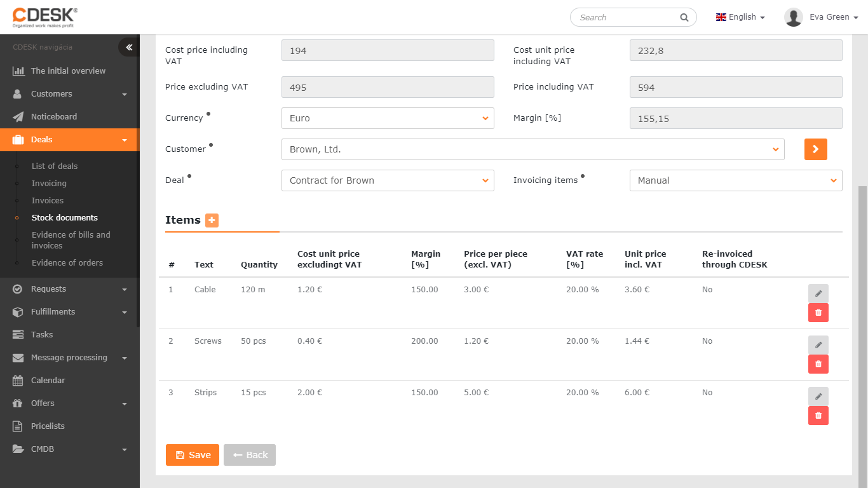Open the Deal dropdown Contract for Brown
This screenshot has width=868, height=488.
point(388,180)
